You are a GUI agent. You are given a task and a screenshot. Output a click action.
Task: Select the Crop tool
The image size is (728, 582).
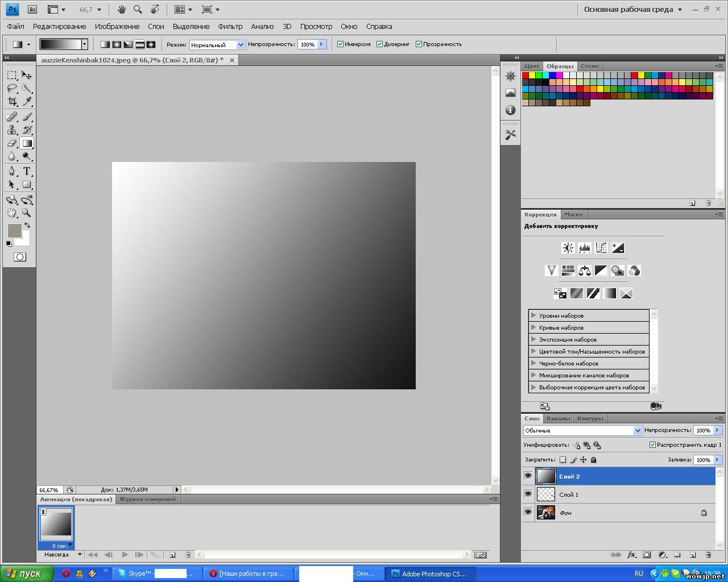(12, 101)
